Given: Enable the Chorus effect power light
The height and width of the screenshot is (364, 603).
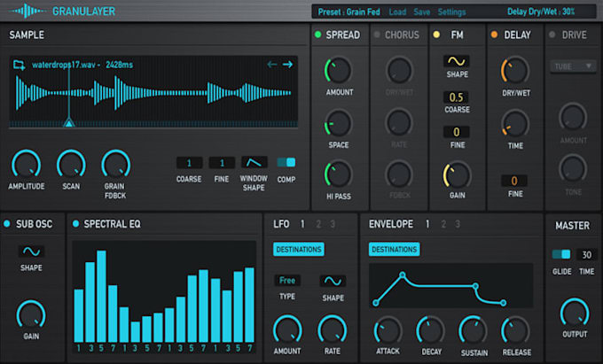Looking at the screenshot, I should tap(377, 35).
